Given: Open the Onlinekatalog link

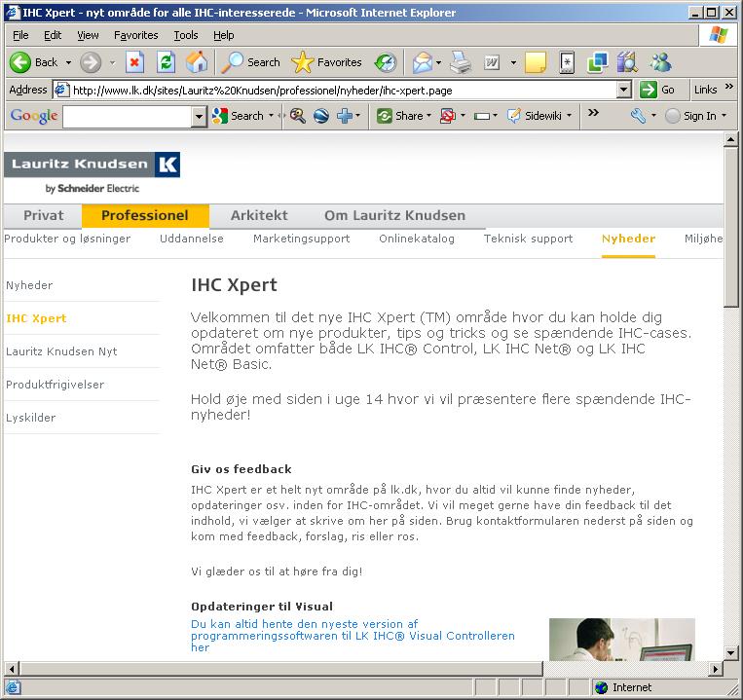Looking at the screenshot, I should [x=417, y=239].
